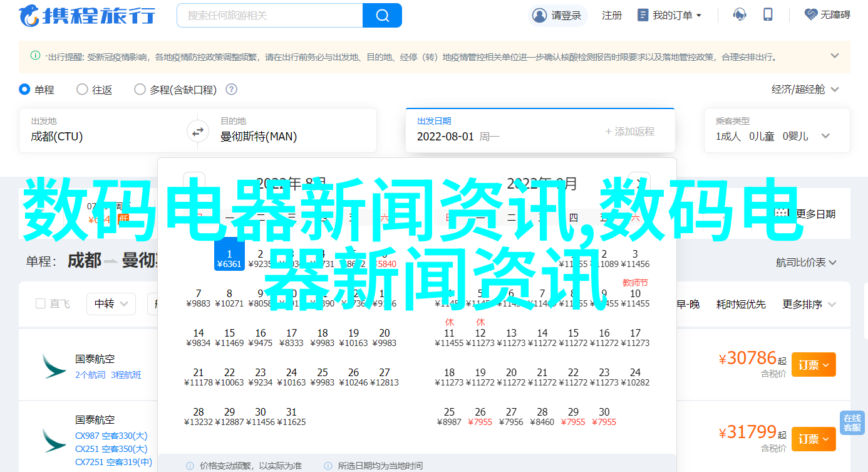Select August 27 priced ¥12813
Viewport: 868px width, 472px height.
[385, 377]
